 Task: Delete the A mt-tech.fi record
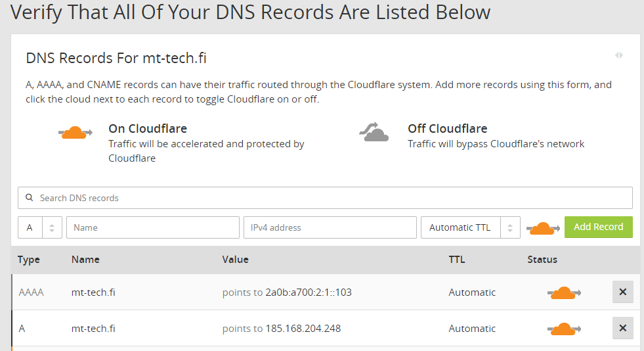coord(622,328)
